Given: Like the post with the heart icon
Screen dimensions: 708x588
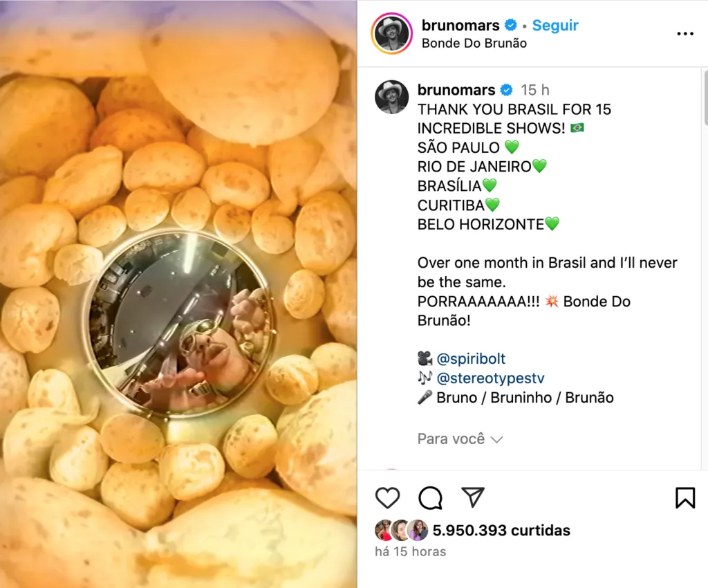Looking at the screenshot, I should 387,497.
